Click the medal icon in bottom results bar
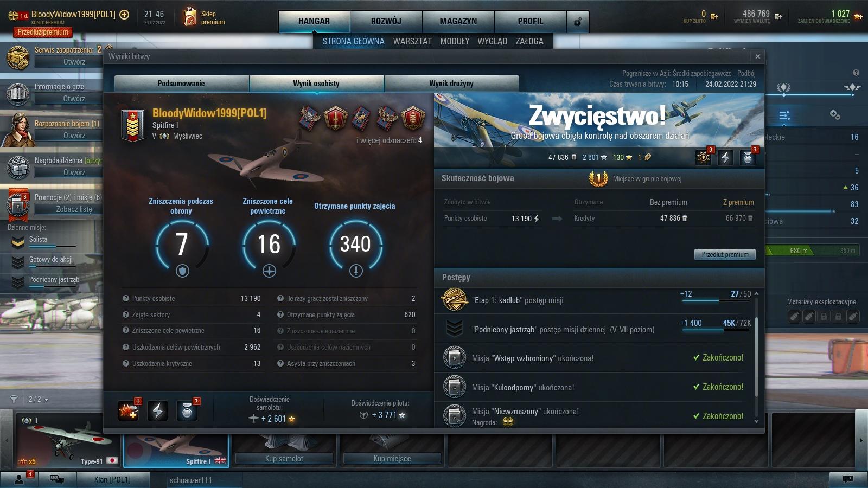The image size is (868, 488). pos(187,411)
